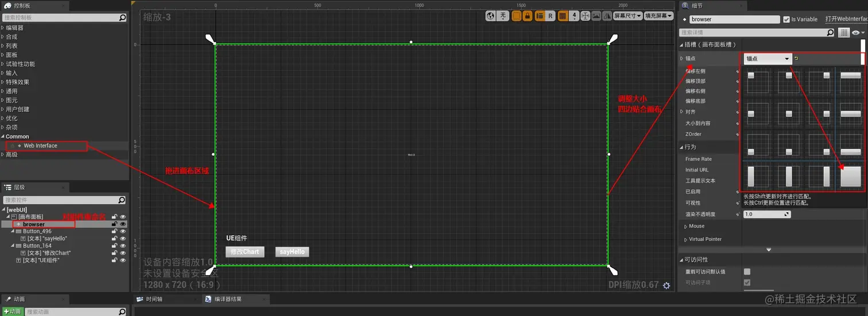
Task: Click the 修改Chart button on canvas
Action: point(245,252)
